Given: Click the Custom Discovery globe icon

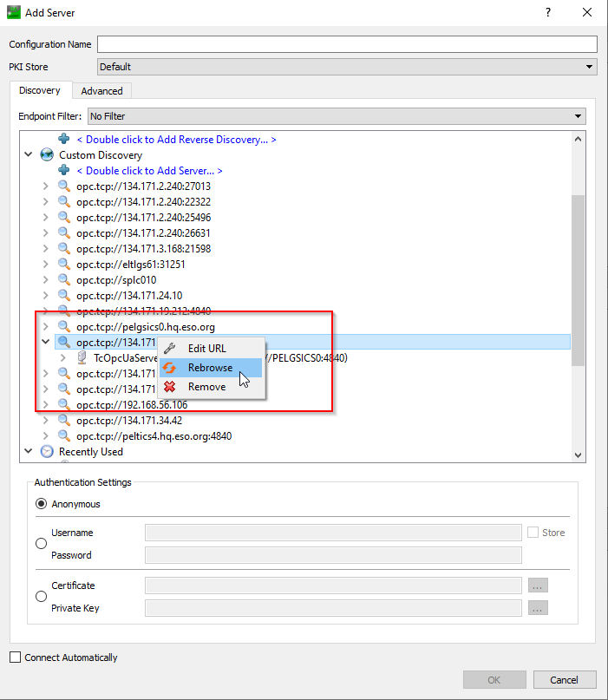Looking at the screenshot, I should 47,154.
